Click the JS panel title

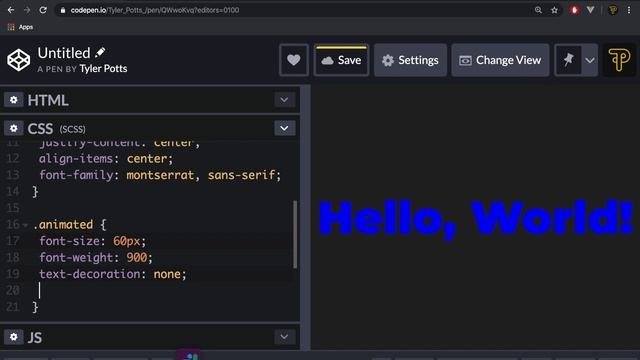(x=35, y=338)
